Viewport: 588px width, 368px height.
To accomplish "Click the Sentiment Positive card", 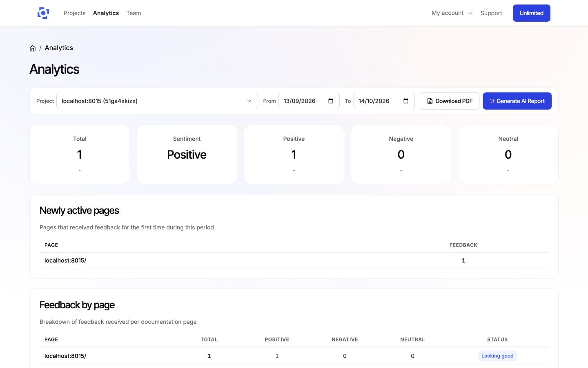I will 187,155.
